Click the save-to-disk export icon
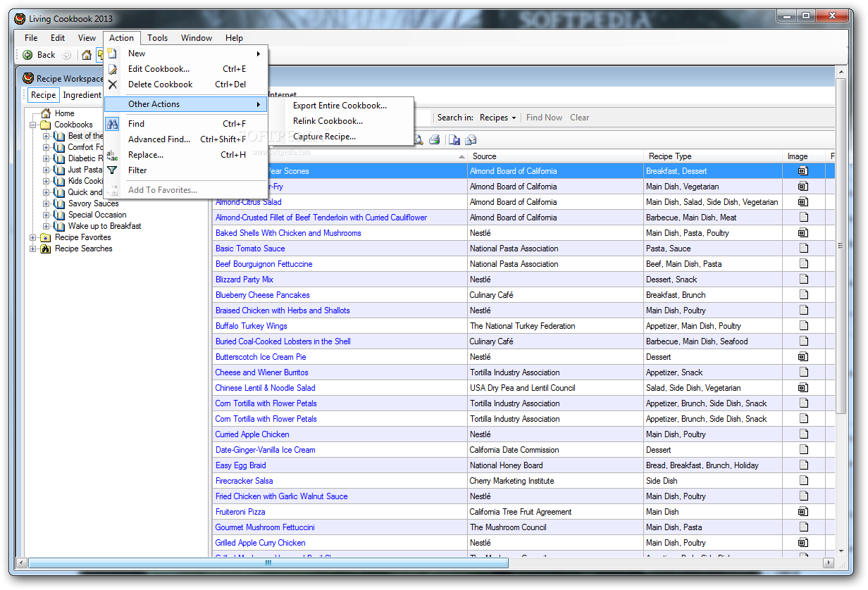868x590 pixels. [455, 139]
